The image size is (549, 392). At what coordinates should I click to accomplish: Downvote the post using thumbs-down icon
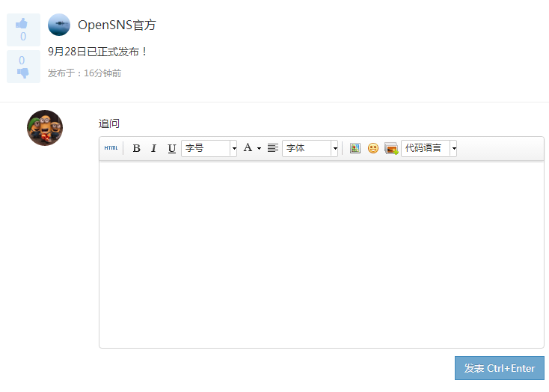23,67
